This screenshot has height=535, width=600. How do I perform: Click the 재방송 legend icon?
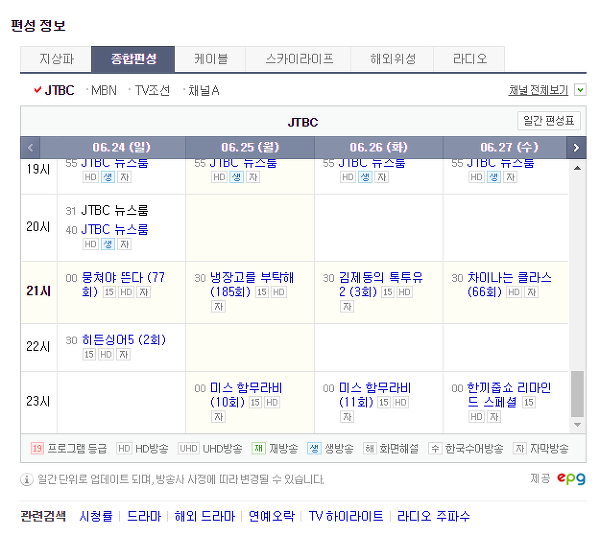258,448
